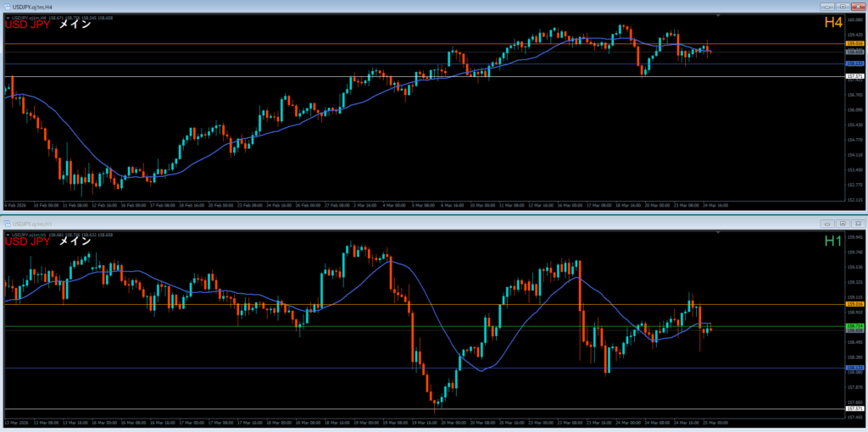This screenshot has width=868, height=432.
Task: Expand the arrow beside USDJPY.oj1m,H4 chart info
Action: [7, 16]
